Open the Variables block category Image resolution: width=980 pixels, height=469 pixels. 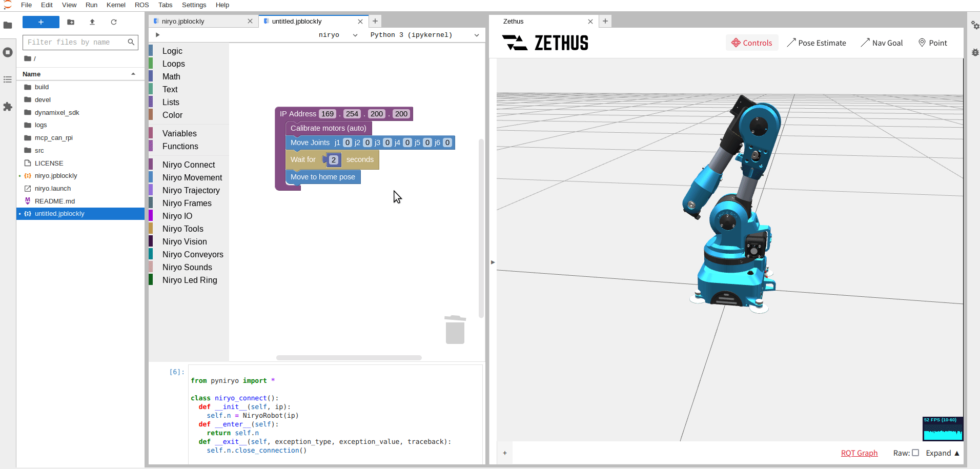188,133
